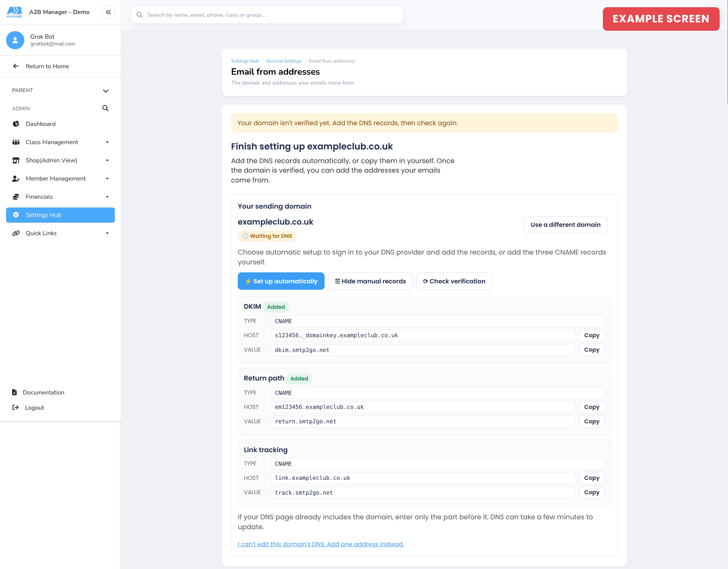Copy the DKIM host value
The height and width of the screenshot is (569, 728).
click(x=591, y=335)
